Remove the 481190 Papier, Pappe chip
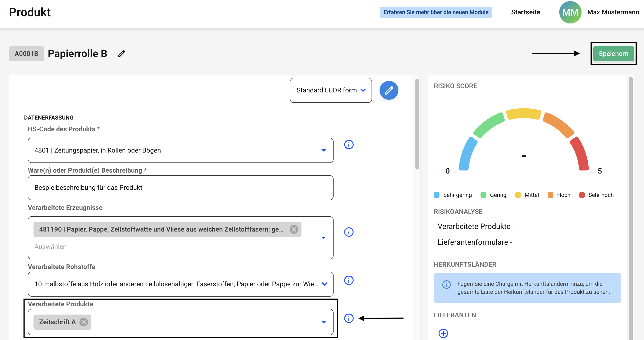The height and width of the screenshot is (340, 644). pyautogui.click(x=294, y=229)
